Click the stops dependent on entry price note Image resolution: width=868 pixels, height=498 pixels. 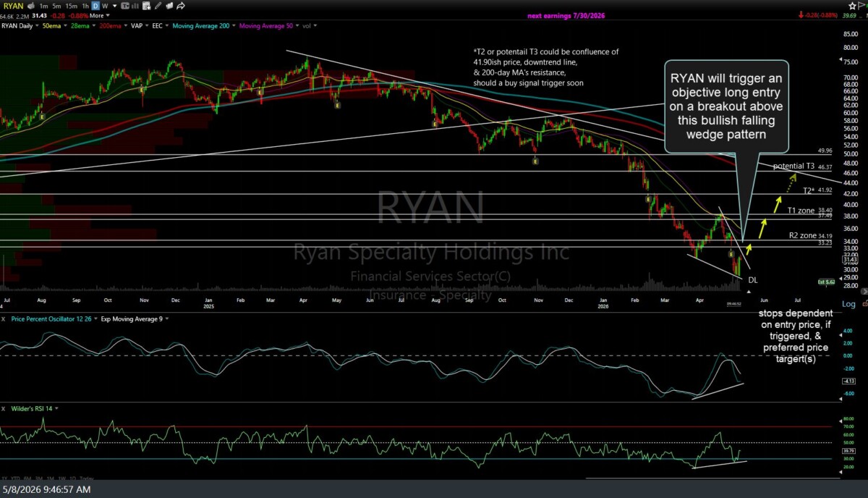click(796, 336)
